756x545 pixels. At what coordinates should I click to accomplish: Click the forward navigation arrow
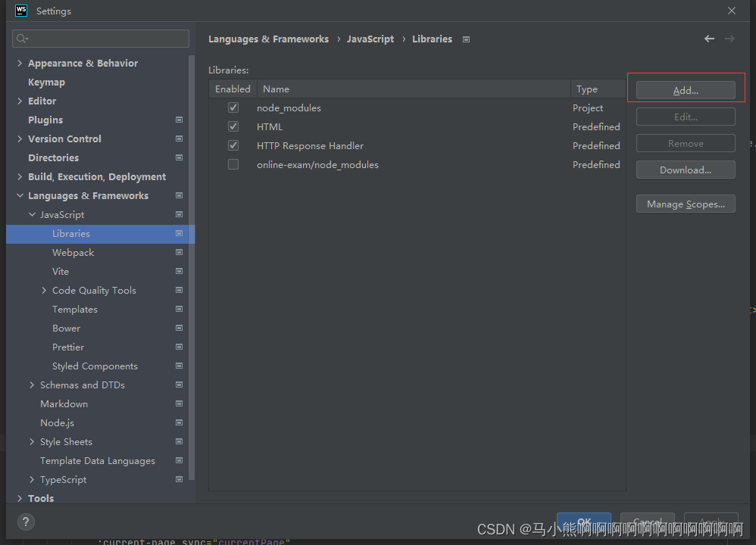(729, 38)
